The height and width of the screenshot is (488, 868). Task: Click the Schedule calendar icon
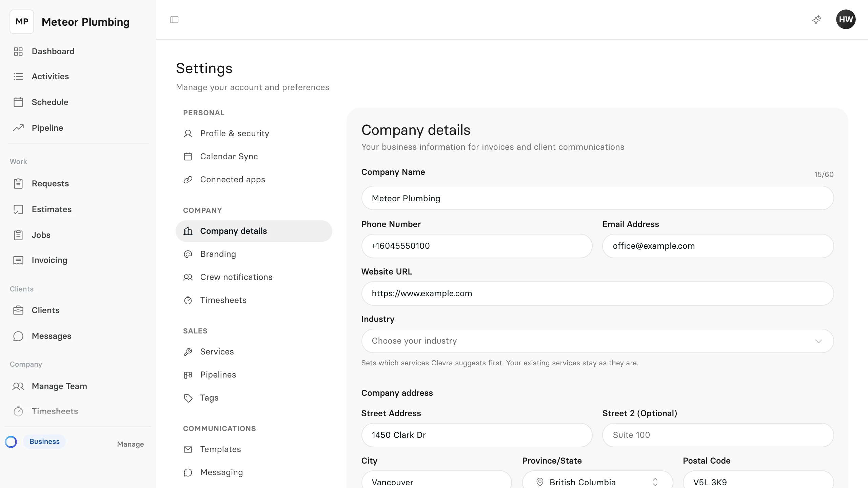pyautogui.click(x=18, y=102)
